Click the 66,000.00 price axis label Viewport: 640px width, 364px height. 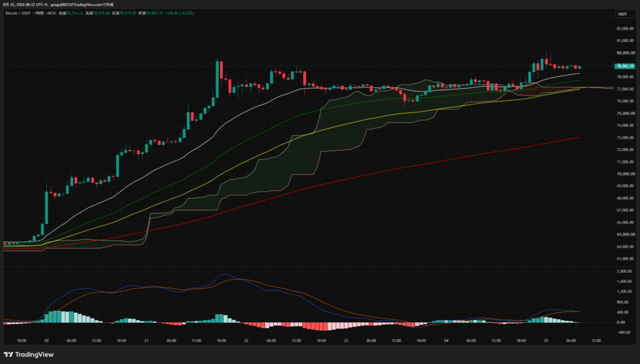[626, 222]
